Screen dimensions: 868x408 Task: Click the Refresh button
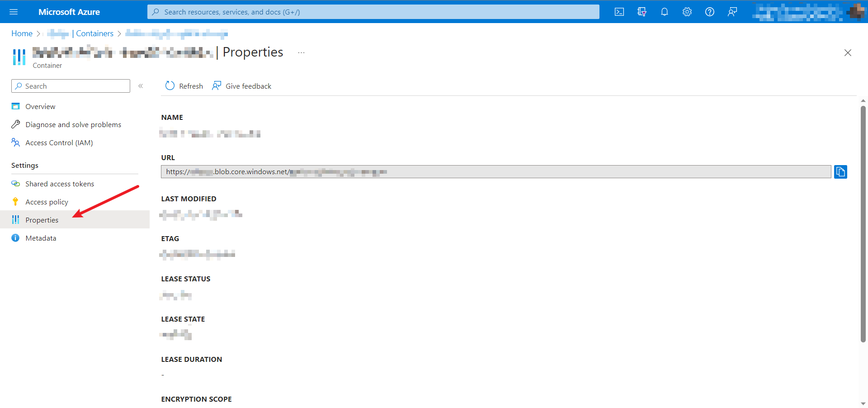(x=184, y=86)
